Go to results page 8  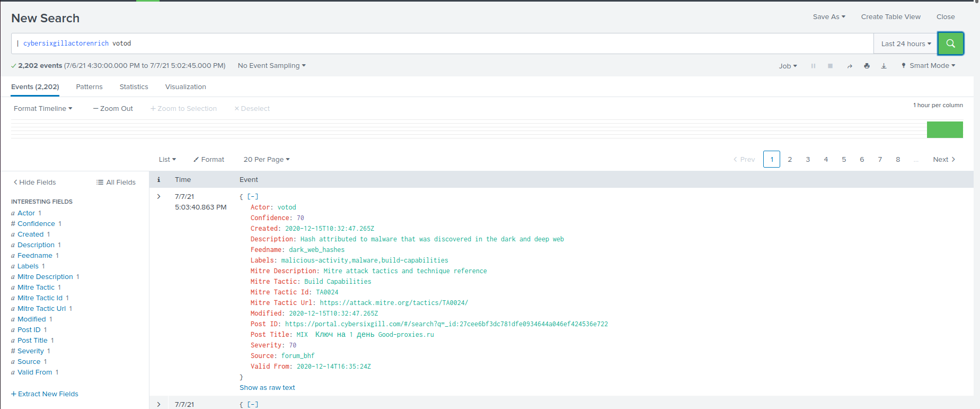(898, 159)
